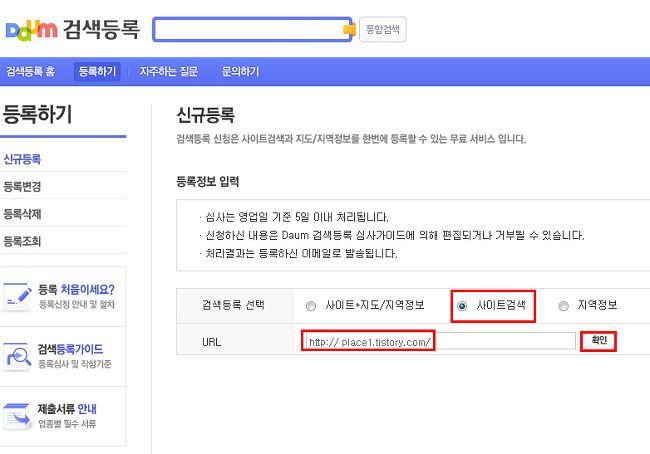The width and height of the screenshot is (650, 454).
Task: Select 신규등록 in the sidebar
Action: tap(22, 159)
